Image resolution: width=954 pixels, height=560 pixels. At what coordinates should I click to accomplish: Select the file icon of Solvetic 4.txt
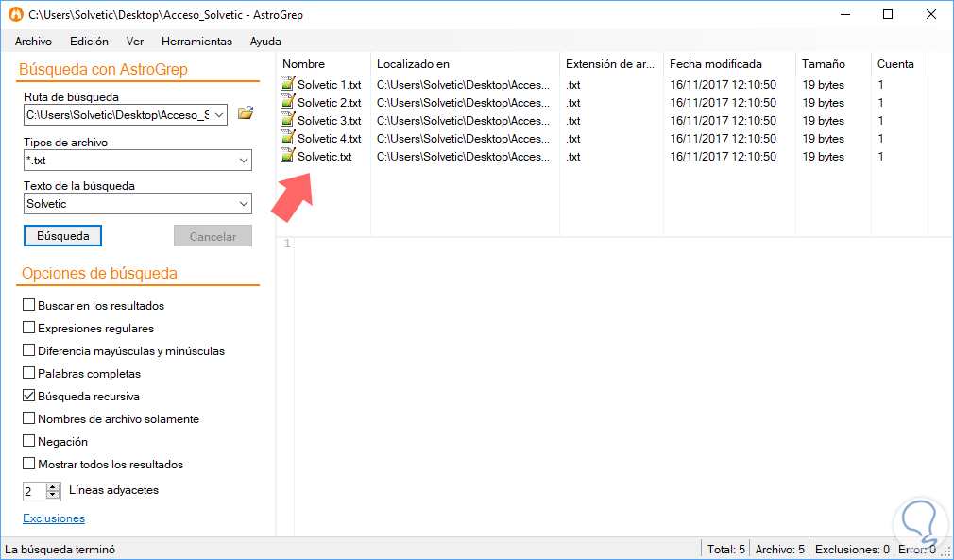tap(287, 138)
